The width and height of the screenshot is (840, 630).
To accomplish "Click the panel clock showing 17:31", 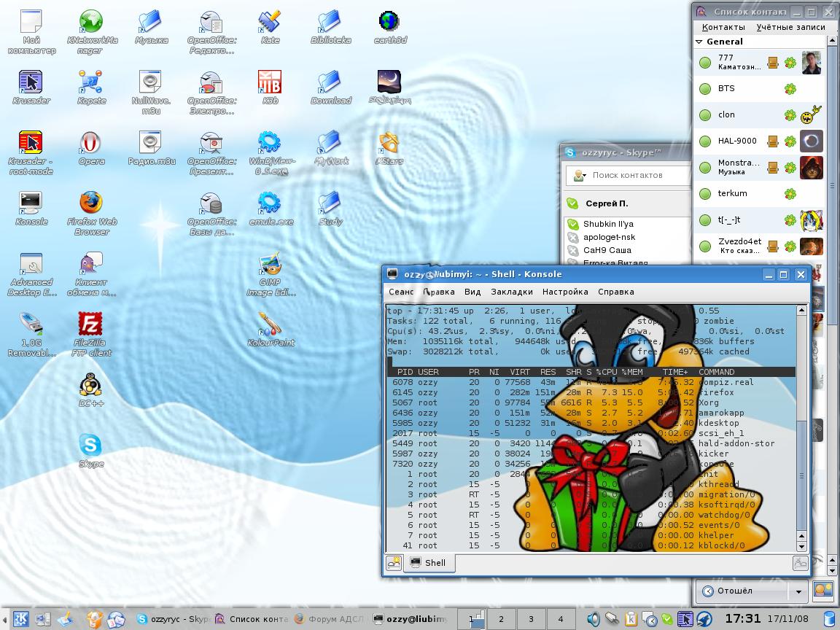I will click(x=742, y=619).
